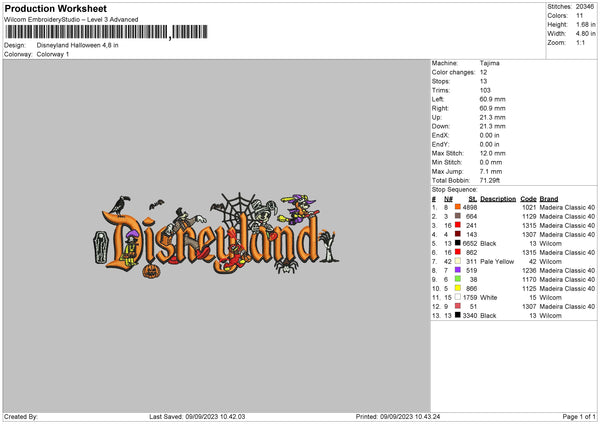Image resolution: width=600 pixels, height=424 pixels.
Task: Click the Color changes value '12'
Action: [483, 72]
